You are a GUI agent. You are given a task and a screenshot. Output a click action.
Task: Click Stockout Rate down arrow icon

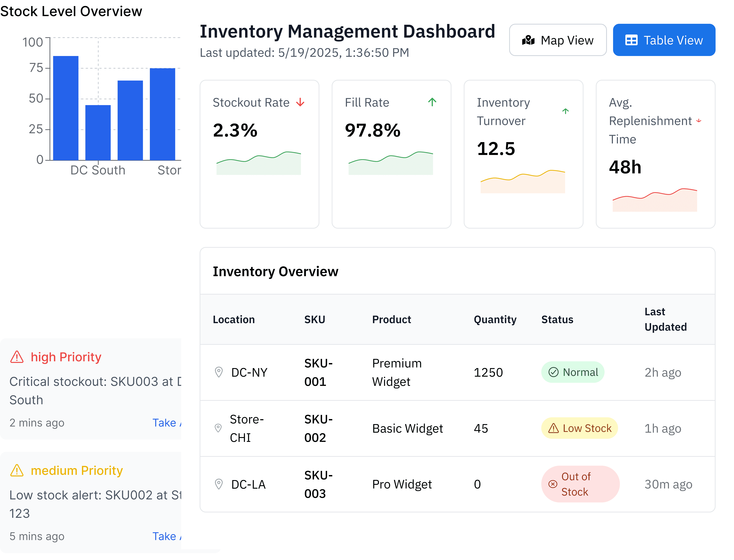pos(300,102)
